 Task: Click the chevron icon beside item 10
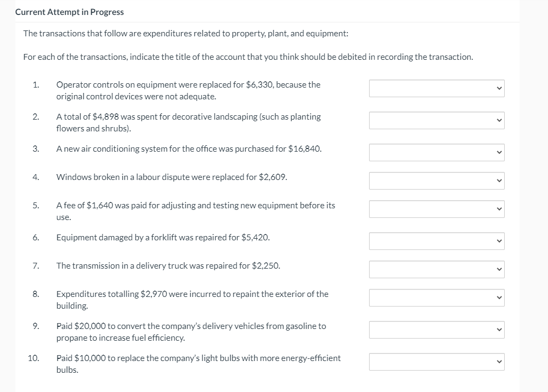(498, 362)
